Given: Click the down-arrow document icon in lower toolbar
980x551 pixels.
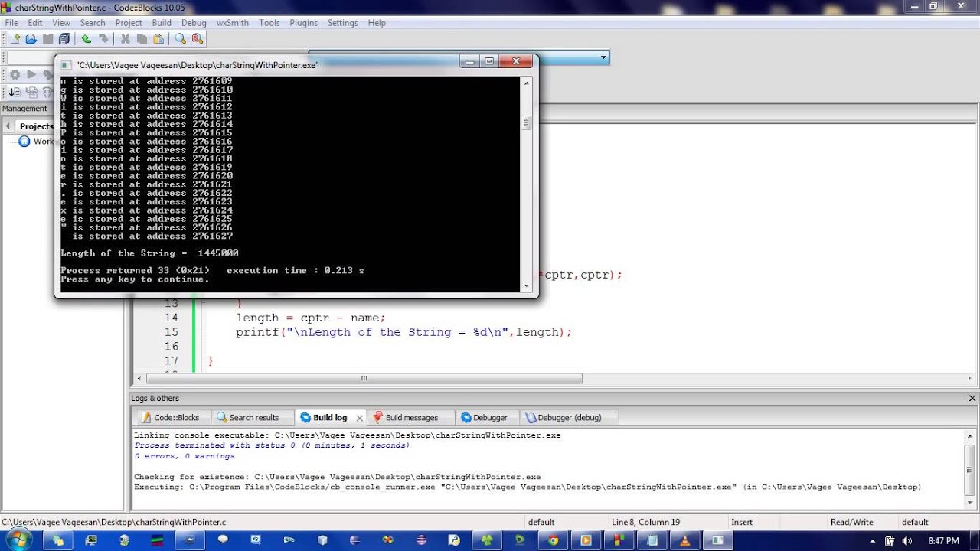Looking at the screenshot, I should [x=15, y=92].
